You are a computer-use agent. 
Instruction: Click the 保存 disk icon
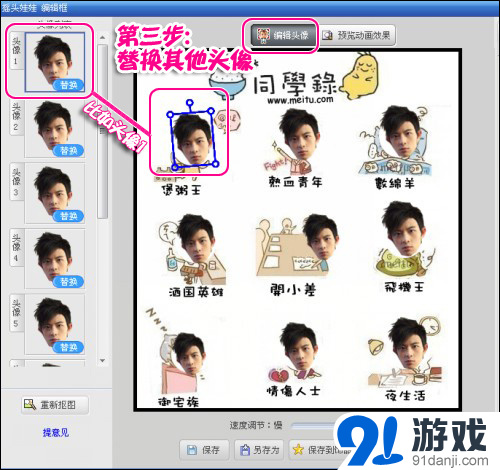pos(192,450)
